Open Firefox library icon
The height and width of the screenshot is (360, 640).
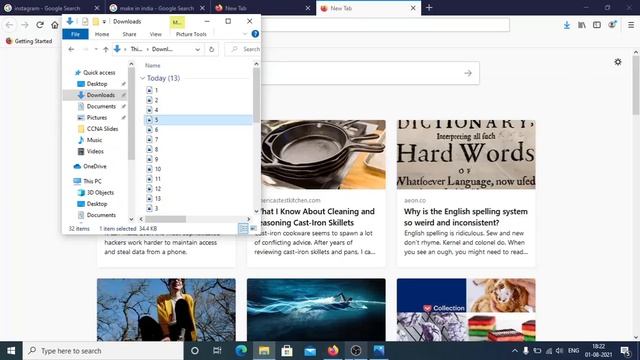(582, 25)
